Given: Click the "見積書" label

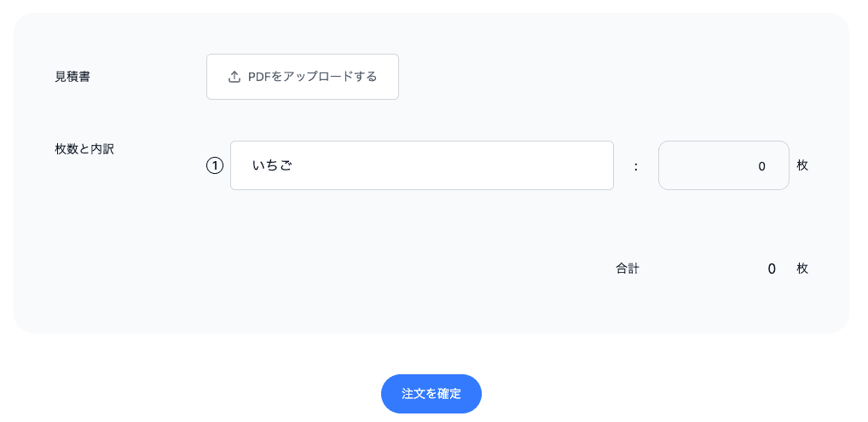Looking at the screenshot, I should click(72, 77).
